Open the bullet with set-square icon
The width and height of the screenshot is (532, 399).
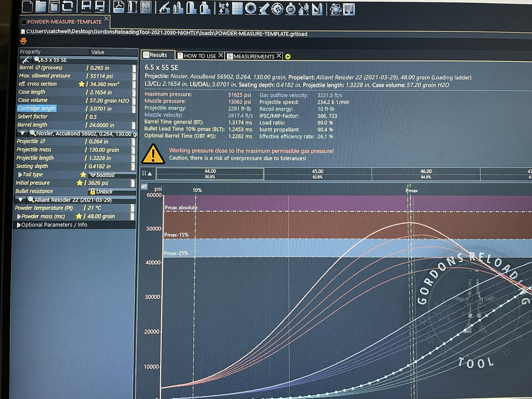[x=317, y=10]
